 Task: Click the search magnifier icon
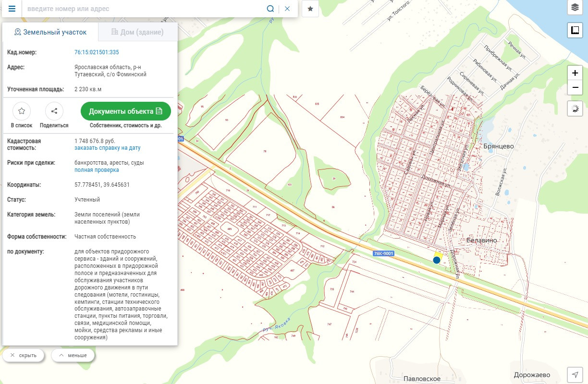[270, 9]
